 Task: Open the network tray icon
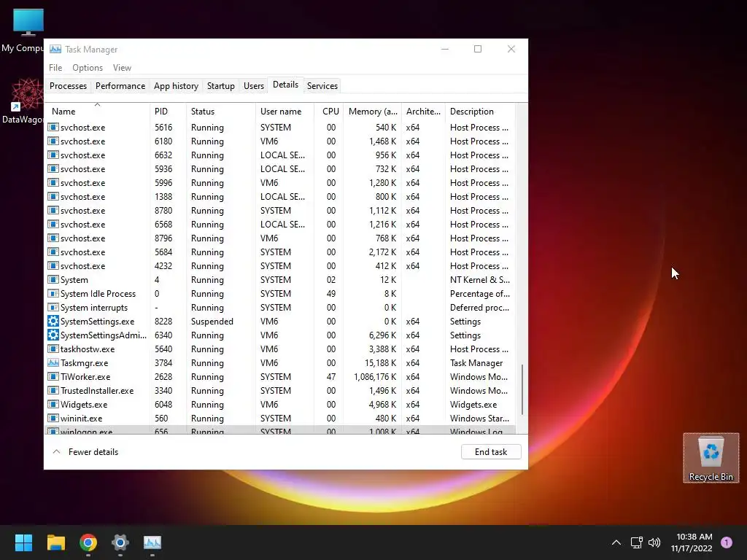(636, 542)
